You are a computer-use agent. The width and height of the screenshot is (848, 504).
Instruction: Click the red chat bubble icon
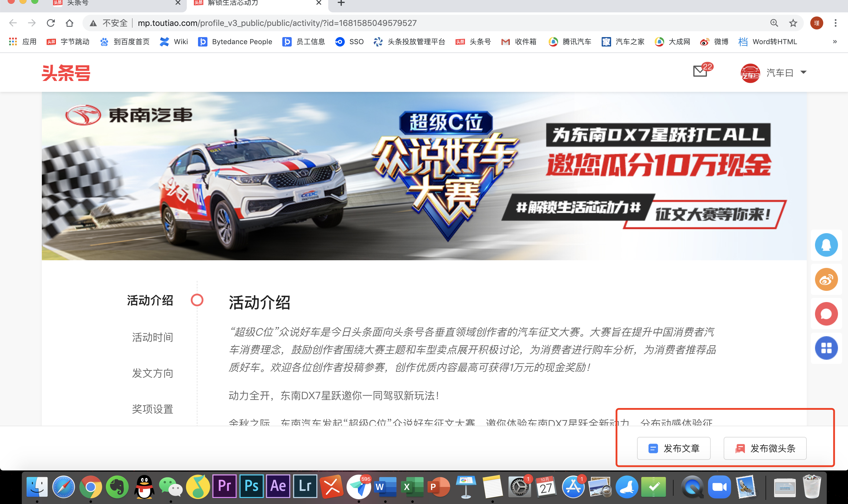pos(826,314)
